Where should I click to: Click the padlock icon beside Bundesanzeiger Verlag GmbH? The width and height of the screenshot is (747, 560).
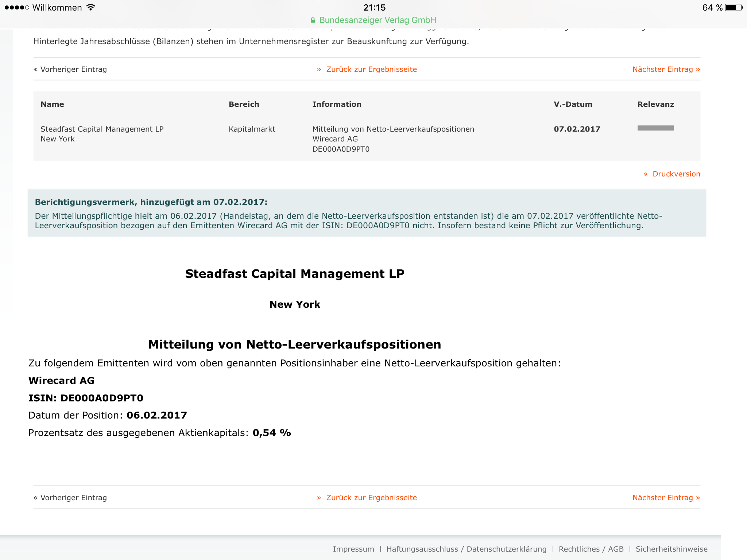313,20
